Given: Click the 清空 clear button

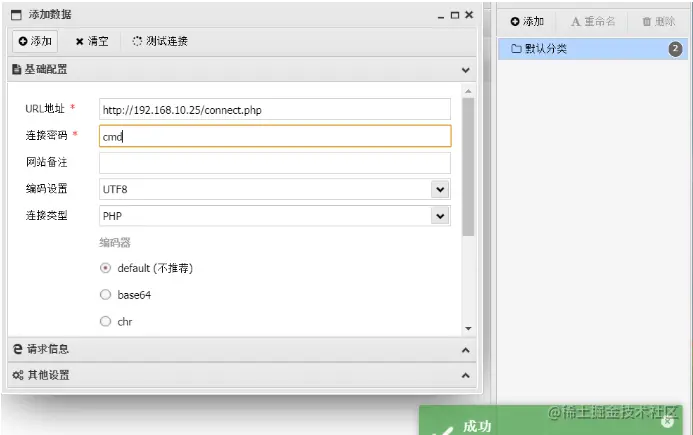Looking at the screenshot, I should coord(92,42).
